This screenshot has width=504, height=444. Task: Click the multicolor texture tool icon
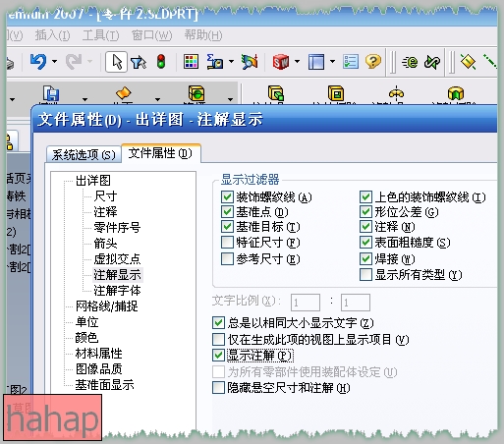(x=250, y=62)
